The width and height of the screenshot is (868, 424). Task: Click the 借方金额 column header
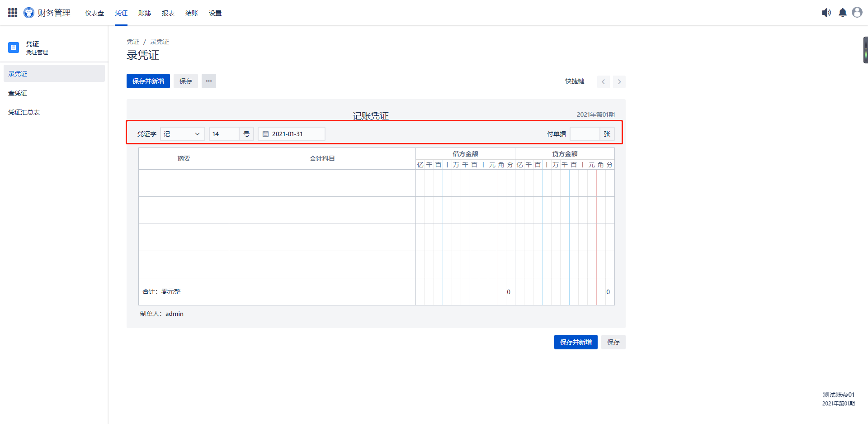pyautogui.click(x=465, y=154)
